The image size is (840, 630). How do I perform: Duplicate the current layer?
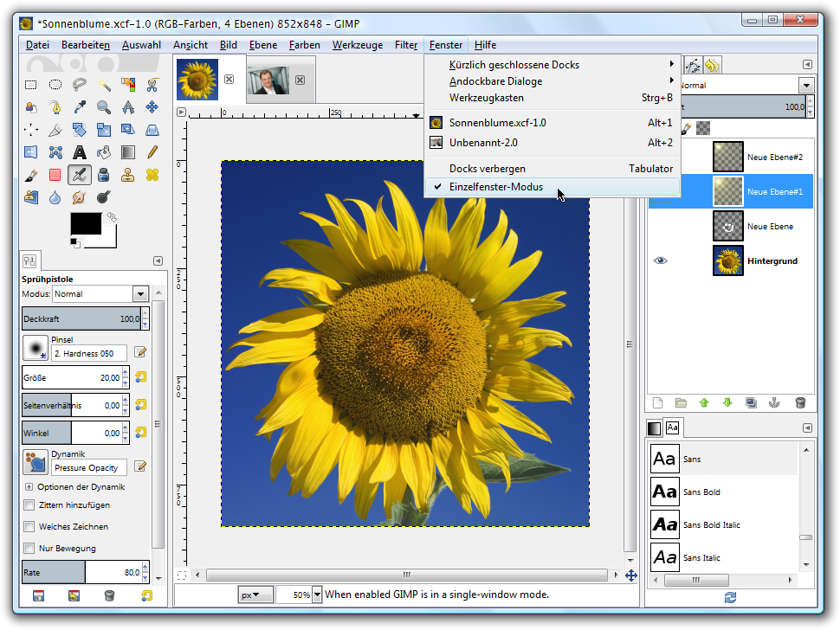click(x=751, y=403)
